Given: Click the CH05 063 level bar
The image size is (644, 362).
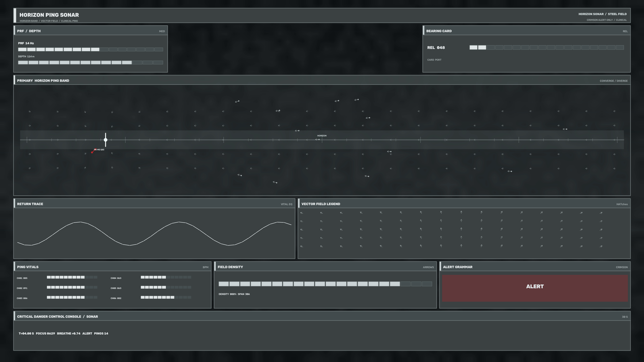Looking at the screenshot, I should [x=166, y=287].
